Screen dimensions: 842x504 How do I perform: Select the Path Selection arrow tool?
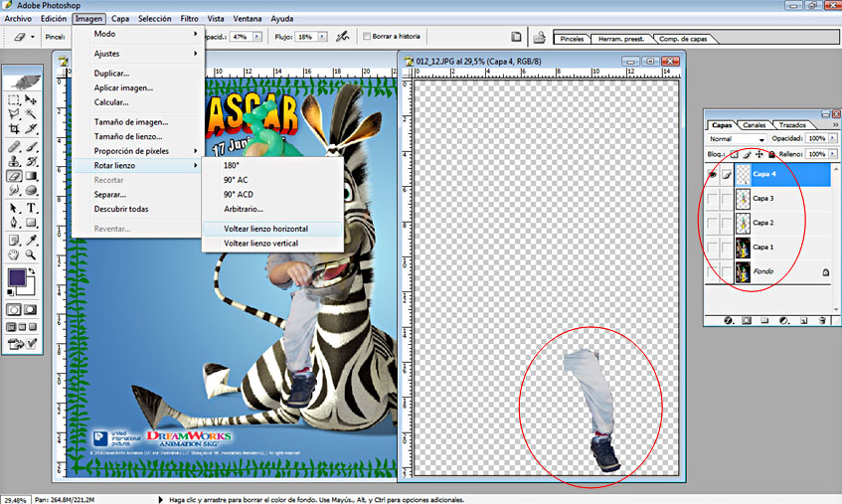click(x=14, y=208)
